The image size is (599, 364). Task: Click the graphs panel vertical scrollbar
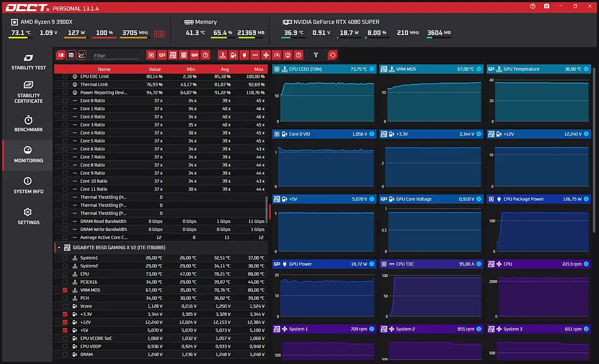coord(594,150)
